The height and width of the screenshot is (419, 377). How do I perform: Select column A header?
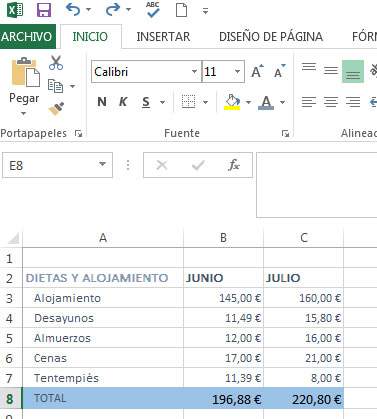coord(103,238)
